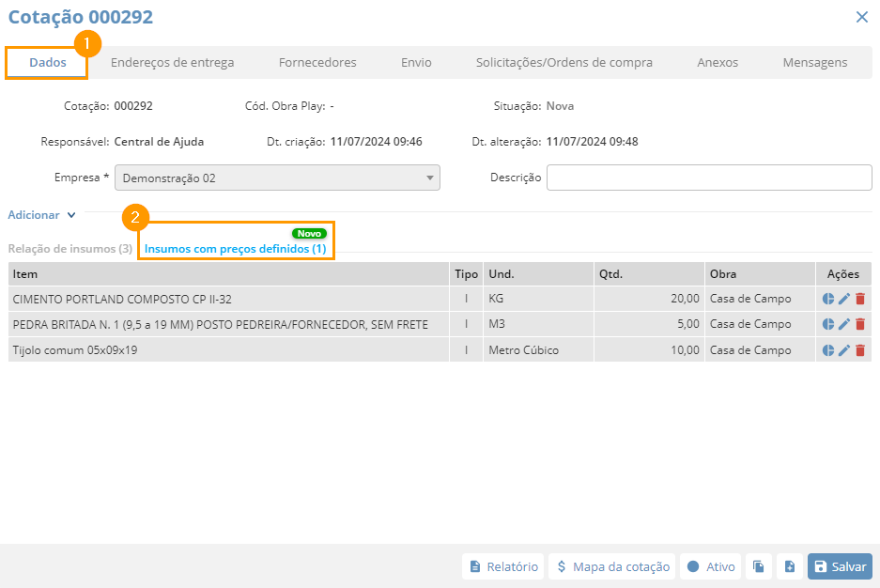Click the quantity 5,00 cell
The height and width of the screenshot is (588, 880).
[x=649, y=324]
